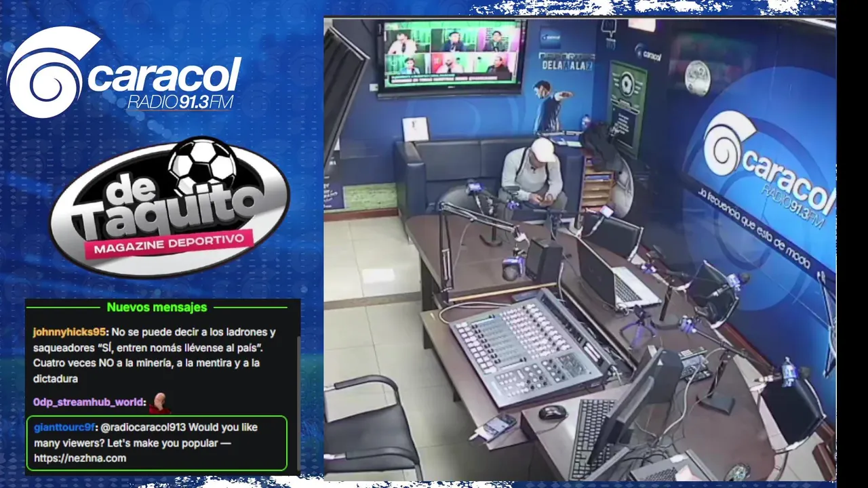Click the highlighted gianttourc9f message box

pos(157,443)
